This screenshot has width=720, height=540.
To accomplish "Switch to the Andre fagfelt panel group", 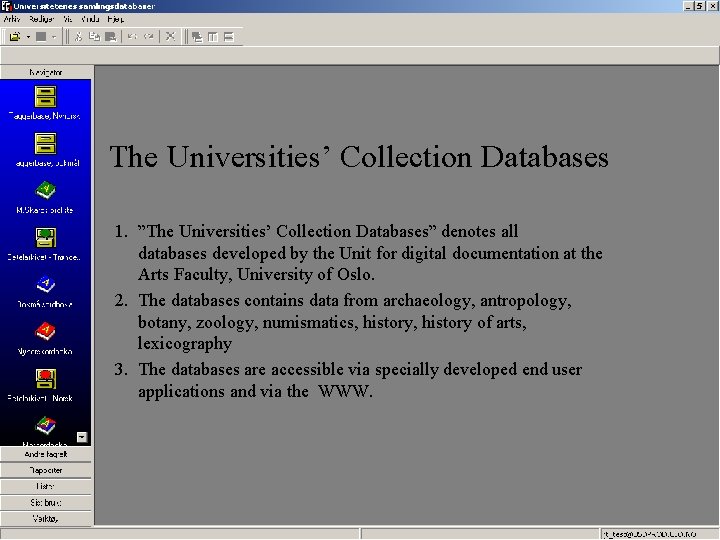I will pyautogui.click(x=46, y=454).
